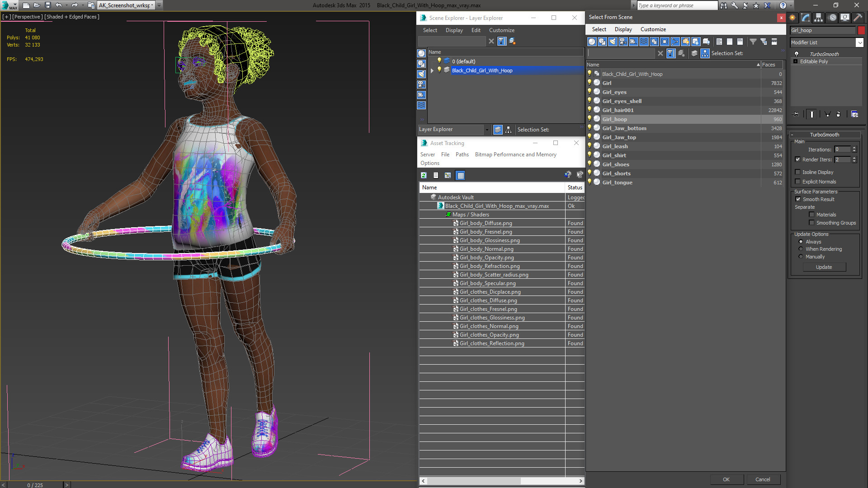Click Select All icon in Select From Scene
Screen dimensions: 868x488
click(x=719, y=42)
